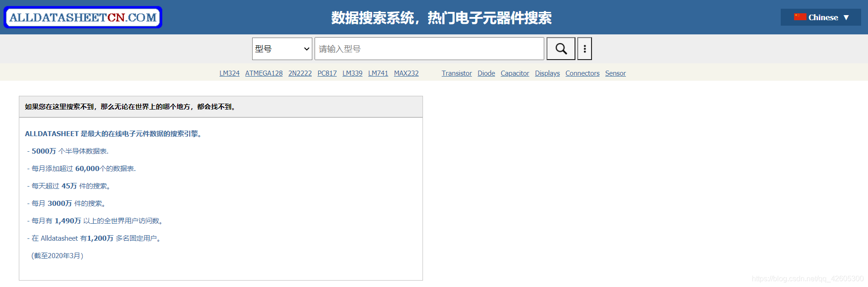The height and width of the screenshot is (287, 868).
Task: Go to the PC817 link
Action: 327,73
